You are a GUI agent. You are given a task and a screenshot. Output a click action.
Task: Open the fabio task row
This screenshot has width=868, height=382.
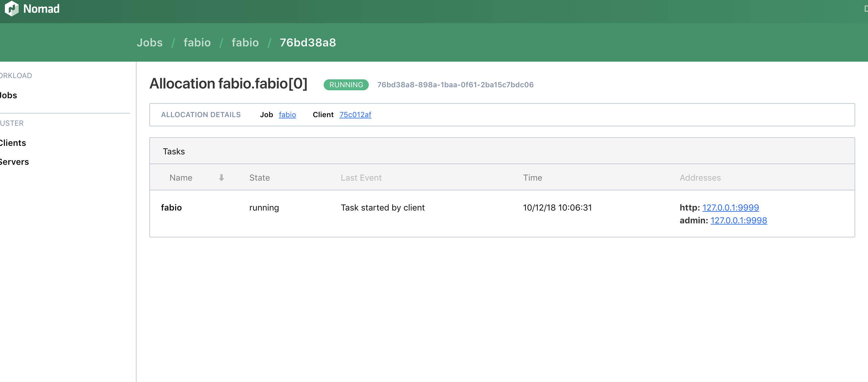(x=502, y=214)
